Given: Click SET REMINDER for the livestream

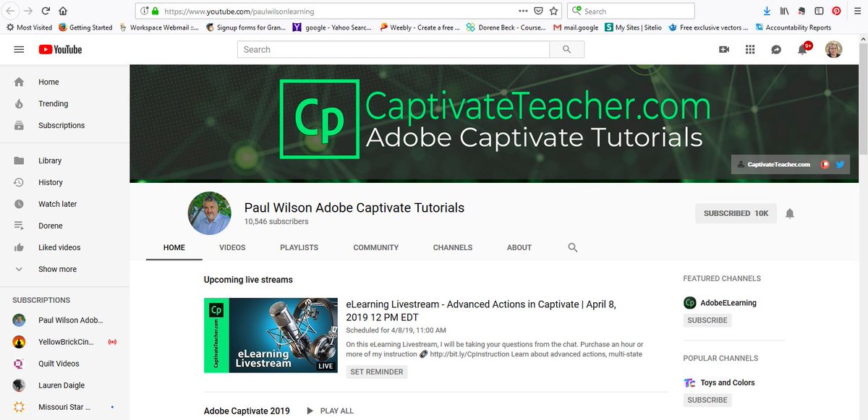Looking at the screenshot, I should tap(376, 372).
